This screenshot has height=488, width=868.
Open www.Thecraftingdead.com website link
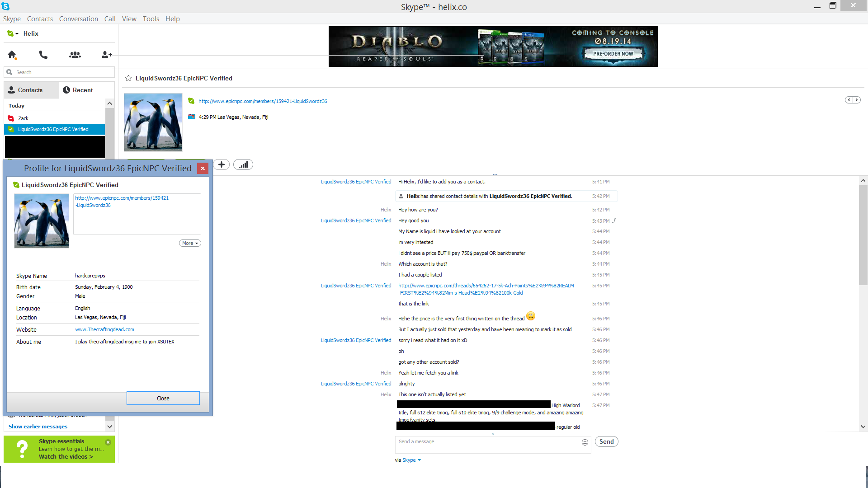104,329
